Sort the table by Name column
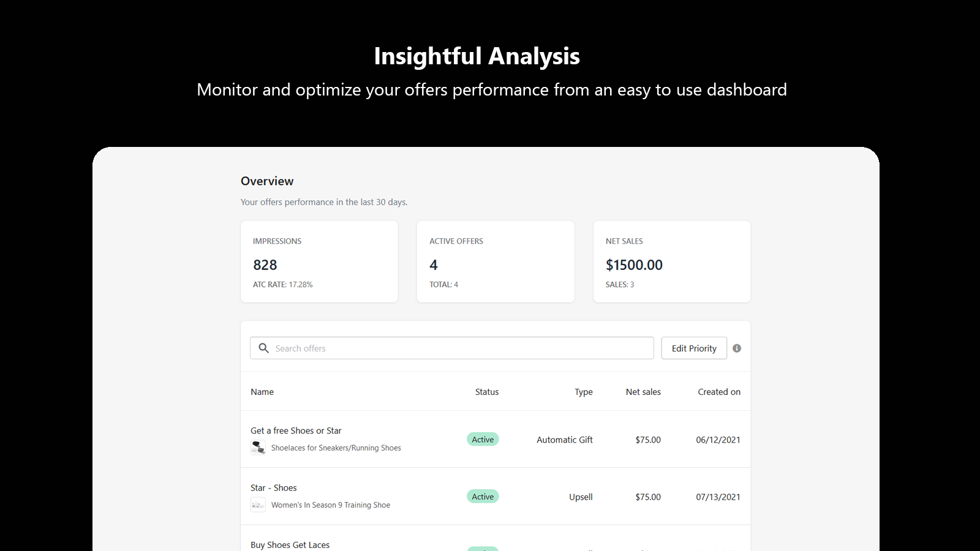Image resolution: width=980 pixels, height=551 pixels. pyautogui.click(x=262, y=392)
